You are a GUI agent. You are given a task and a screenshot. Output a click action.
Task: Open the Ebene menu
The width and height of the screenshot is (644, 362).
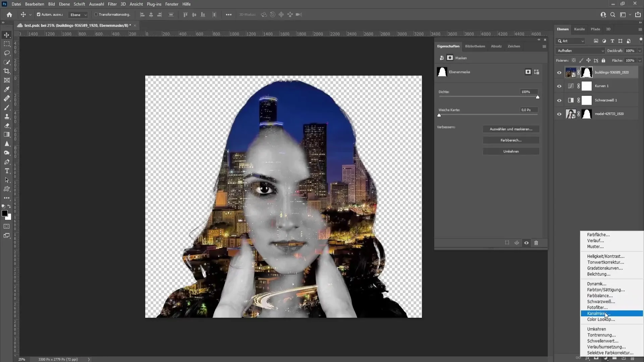click(64, 4)
